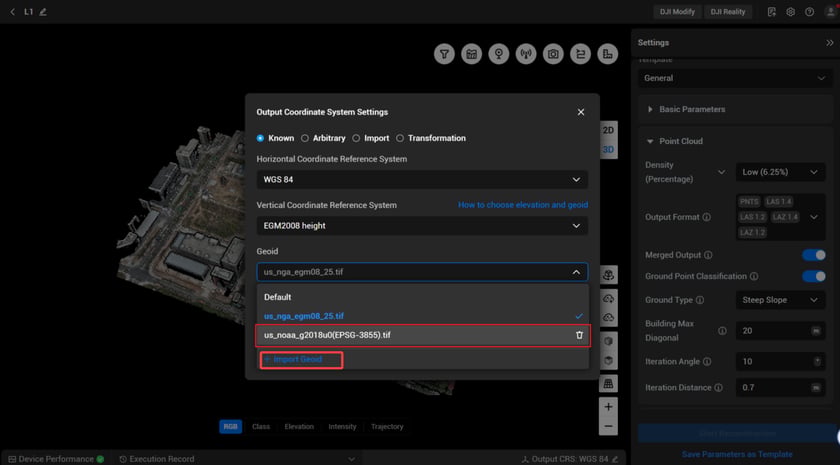
Task: Open the Output Format dropdown
Action: (x=781, y=217)
